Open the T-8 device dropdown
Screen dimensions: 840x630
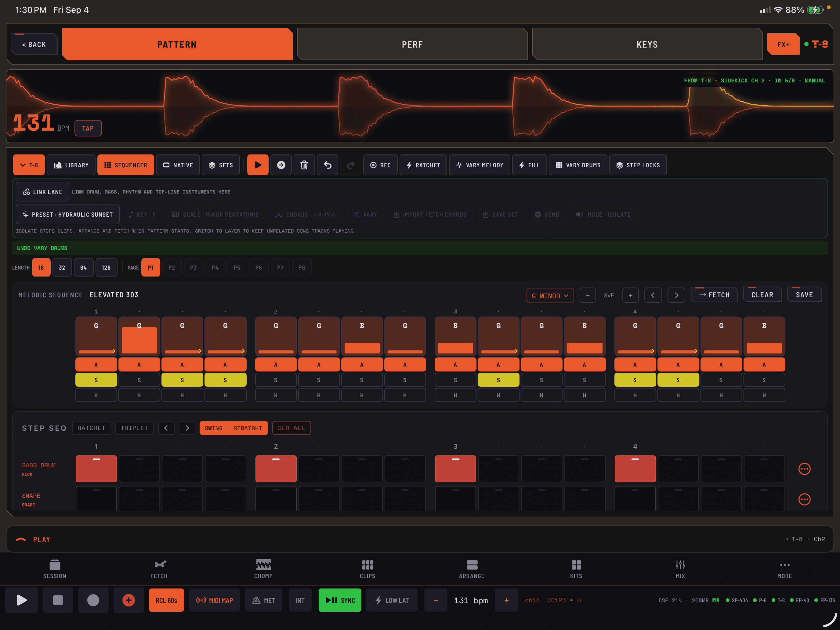click(x=29, y=165)
